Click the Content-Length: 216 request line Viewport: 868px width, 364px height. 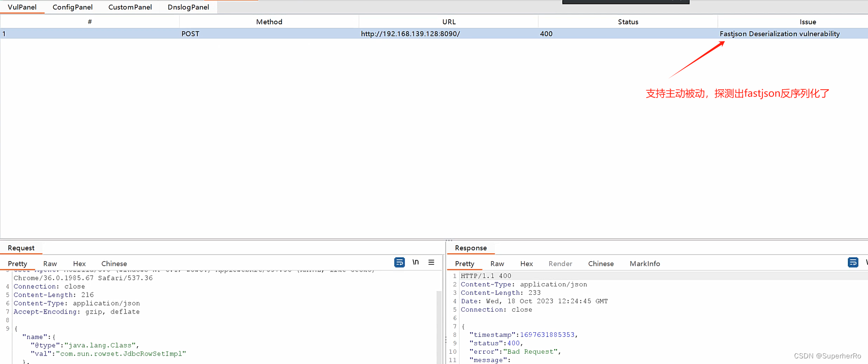coord(54,295)
